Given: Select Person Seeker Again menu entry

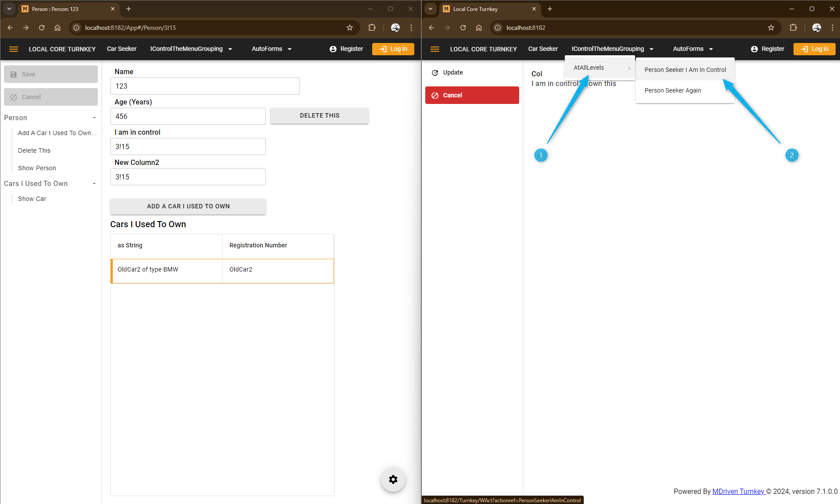Looking at the screenshot, I should [x=672, y=90].
